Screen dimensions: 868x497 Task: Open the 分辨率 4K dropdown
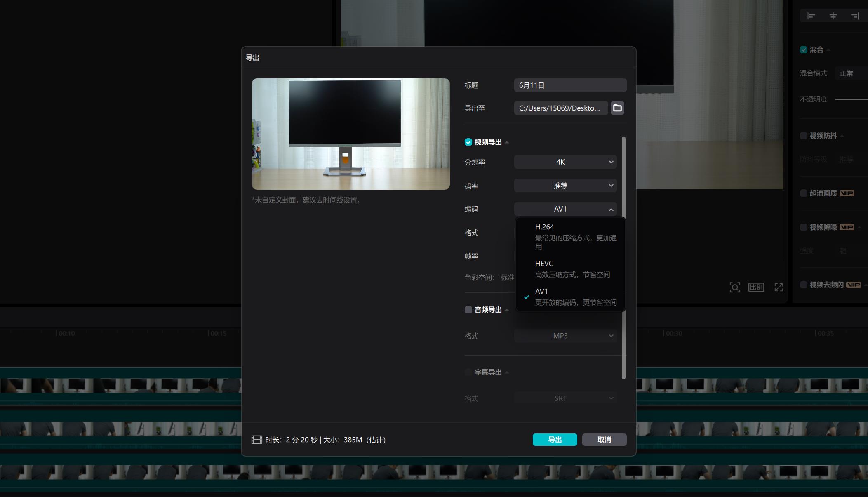point(565,162)
